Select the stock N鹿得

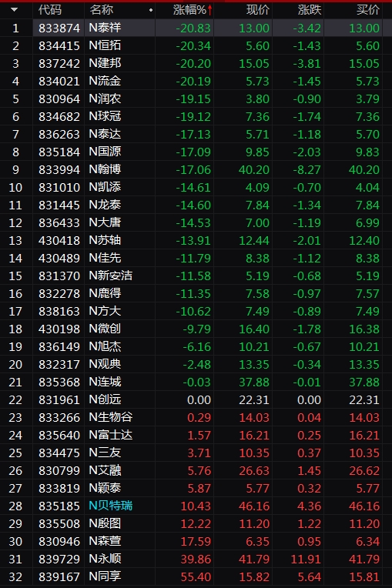click(105, 293)
